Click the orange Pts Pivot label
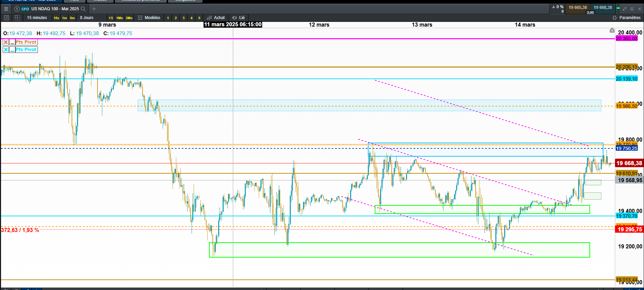Viewport: 644px width, 290px height. pos(26,42)
